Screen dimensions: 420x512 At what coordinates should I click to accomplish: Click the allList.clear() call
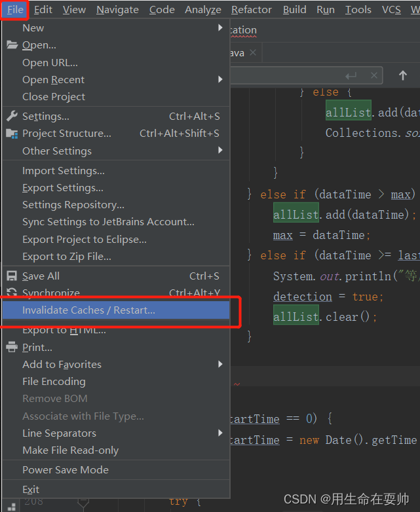coord(325,316)
